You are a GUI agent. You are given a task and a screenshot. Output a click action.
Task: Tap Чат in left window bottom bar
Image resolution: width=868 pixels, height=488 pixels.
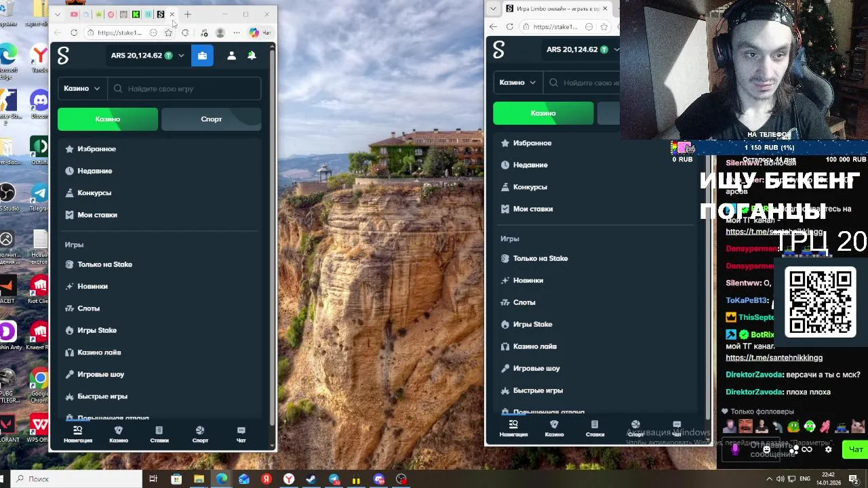(x=241, y=434)
